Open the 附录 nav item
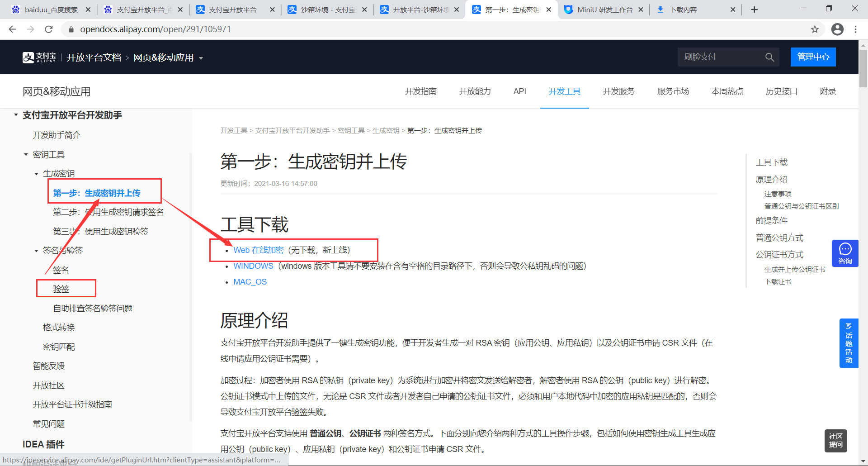 828,91
